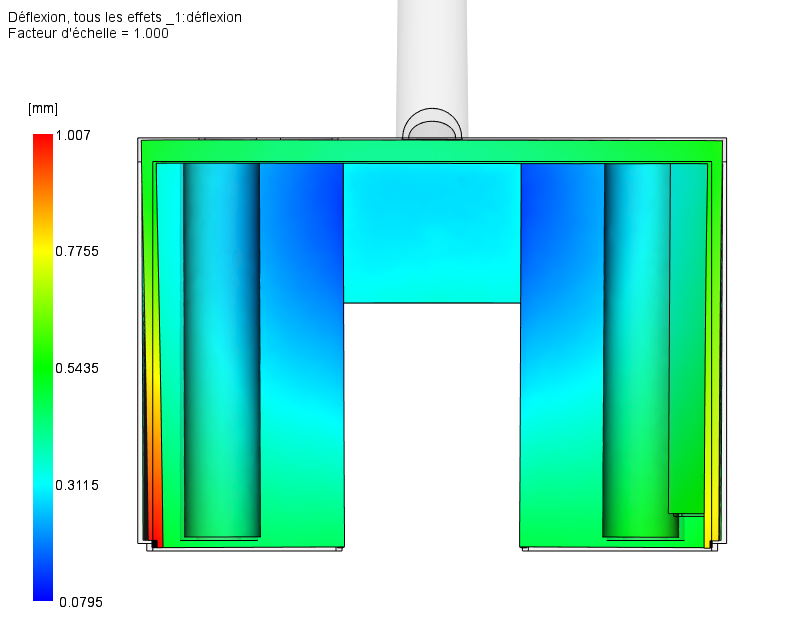Select the 1.007 maximum legend value
Viewport: 788px width, 625px height.
[73, 135]
